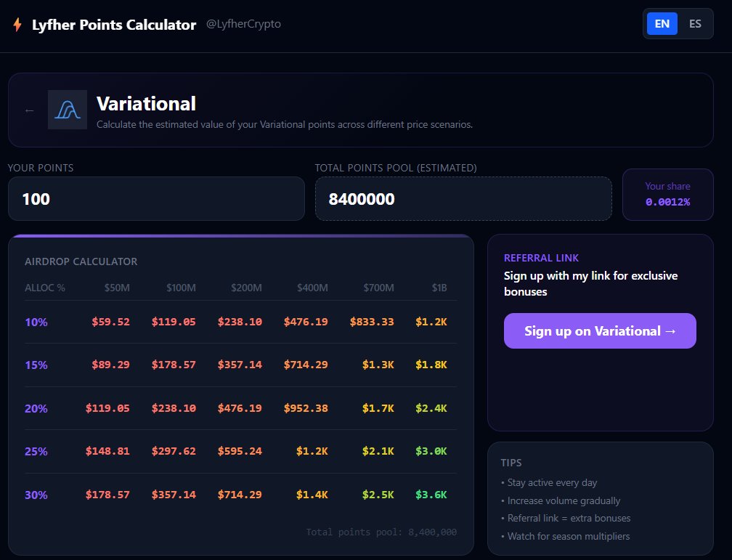
Task: Click the orange lightning bolt logo icon
Action: (17, 24)
